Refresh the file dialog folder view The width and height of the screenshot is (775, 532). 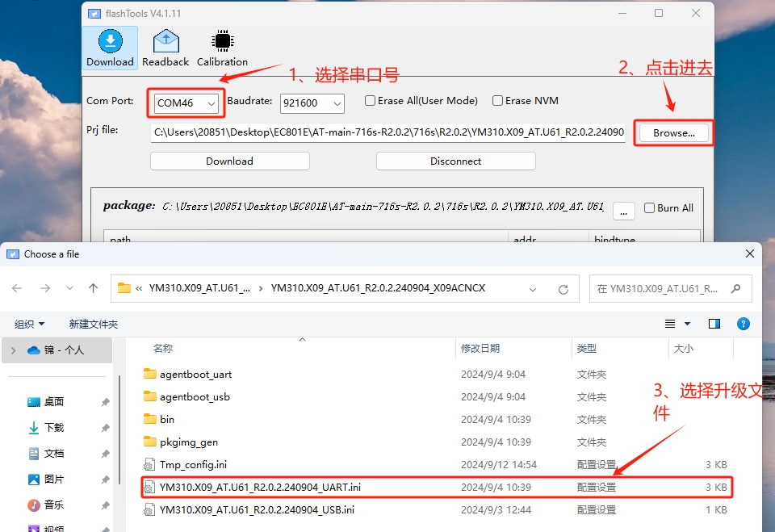click(x=563, y=288)
